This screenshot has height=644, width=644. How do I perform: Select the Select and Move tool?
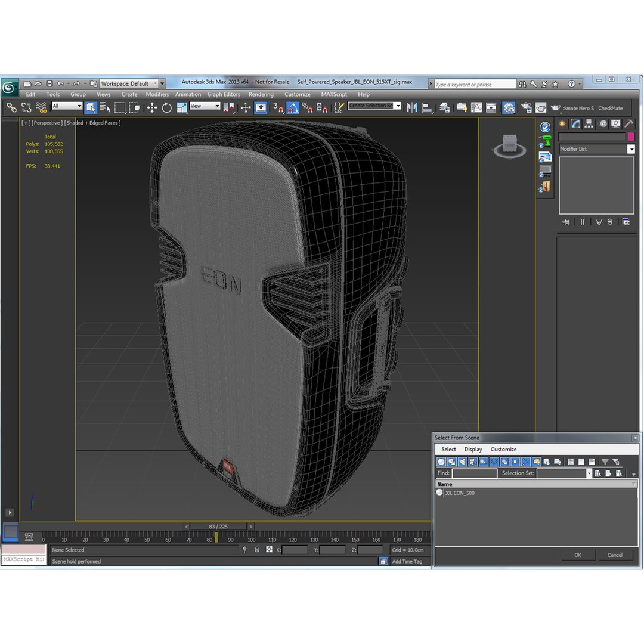[152, 107]
